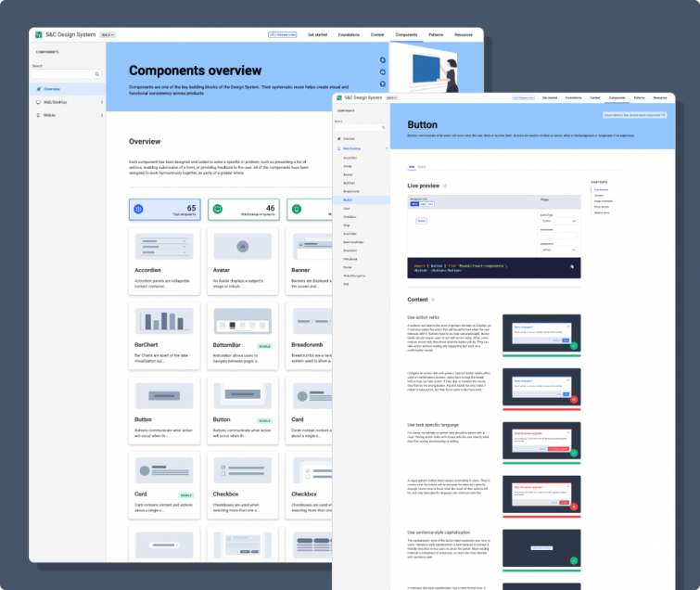The image size is (700, 590).
Task: Click Release notes badge in back window header
Action: click(x=282, y=35)
